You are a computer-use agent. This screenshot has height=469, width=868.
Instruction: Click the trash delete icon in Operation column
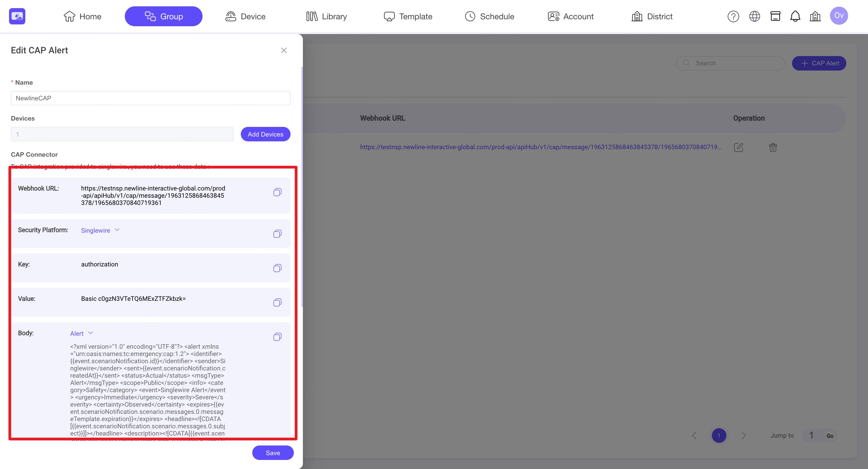point(773,147)
